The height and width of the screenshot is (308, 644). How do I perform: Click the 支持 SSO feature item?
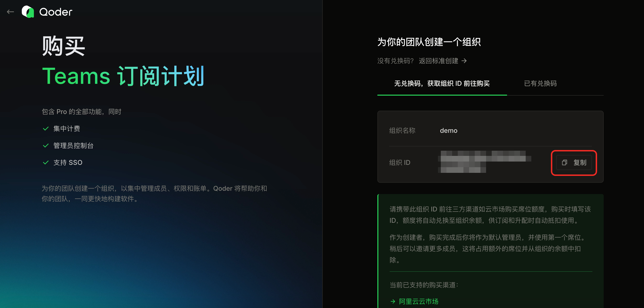[68, 163]
